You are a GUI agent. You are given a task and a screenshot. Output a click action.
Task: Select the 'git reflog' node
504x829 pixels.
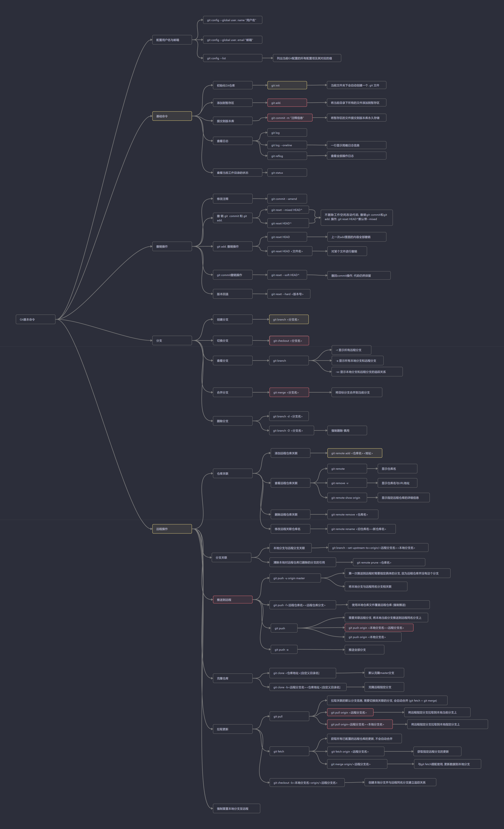click(x=287, y=156)
